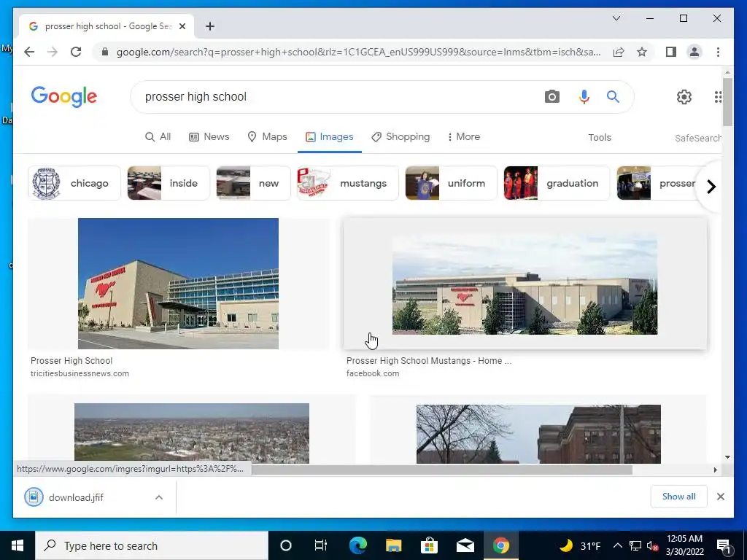Image resolution: width=747 pixels, height=560 pixels.
Task: Click the horizontal scrollbar
Action: pyautogui.click(x=441, y=470)
